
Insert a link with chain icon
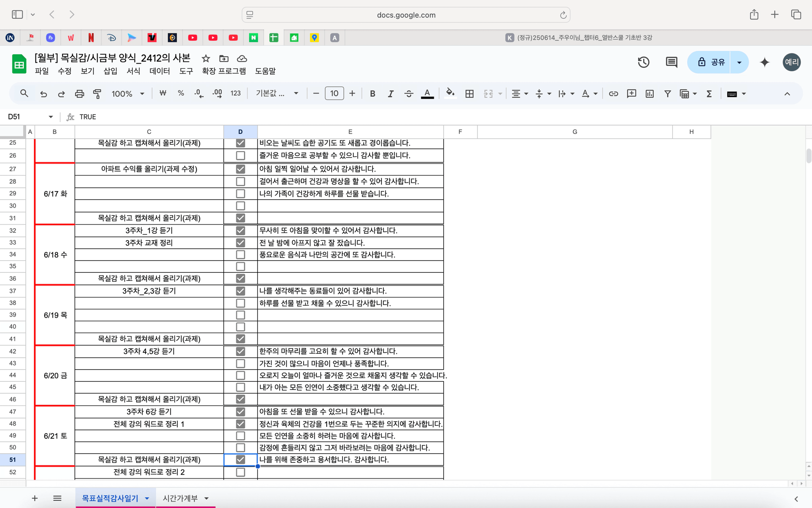pos(613,94)
